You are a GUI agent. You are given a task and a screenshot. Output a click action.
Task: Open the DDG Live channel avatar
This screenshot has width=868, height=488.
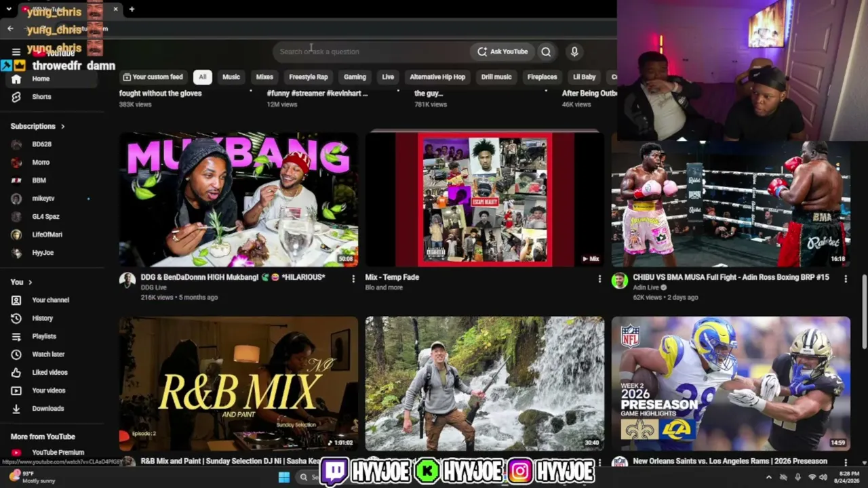click(127, 281)
